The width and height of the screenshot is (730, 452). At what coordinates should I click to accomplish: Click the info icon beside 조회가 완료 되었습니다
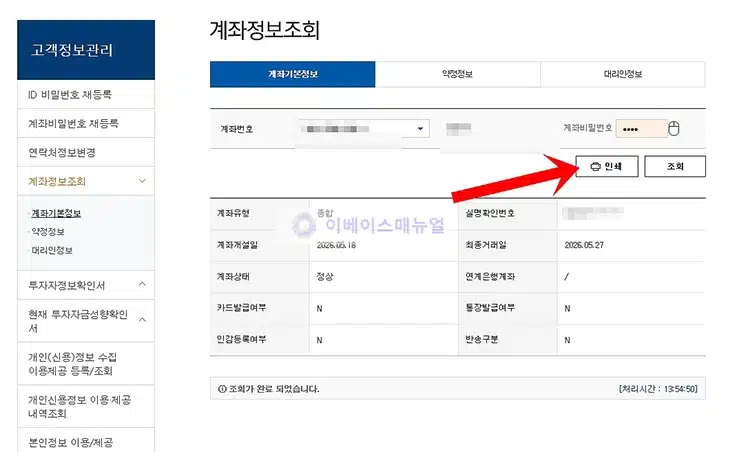click(222, 389)
